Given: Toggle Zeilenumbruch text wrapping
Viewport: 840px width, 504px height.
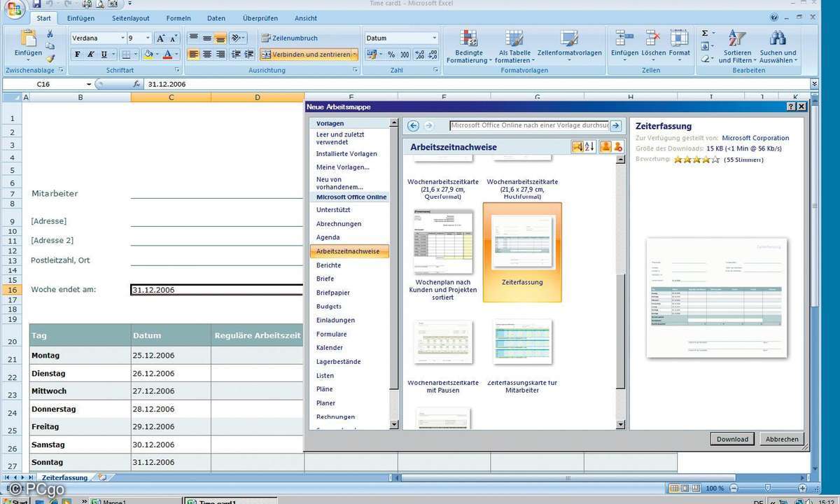Looking at the screenshot, I should (x=289, y=38).
